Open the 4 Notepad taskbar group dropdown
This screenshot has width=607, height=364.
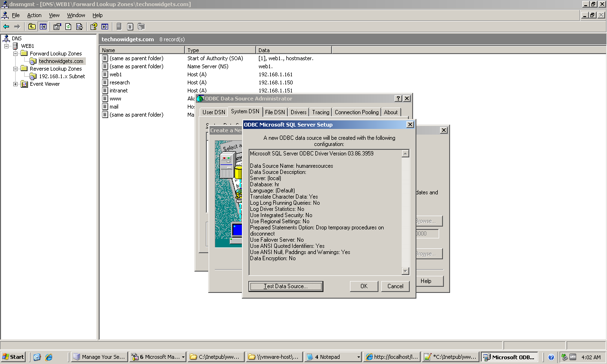(x=358, y=357)
